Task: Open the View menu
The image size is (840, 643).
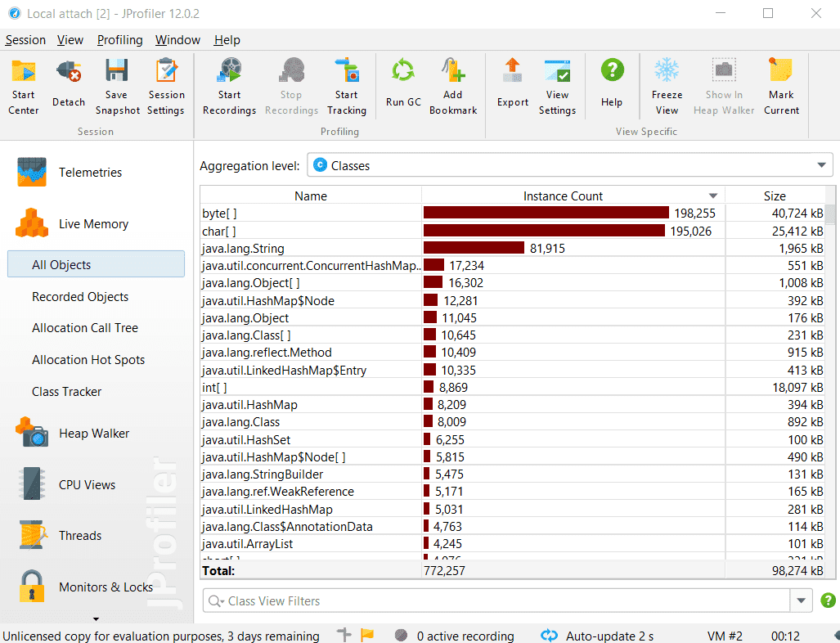Action: click(70, 40)
